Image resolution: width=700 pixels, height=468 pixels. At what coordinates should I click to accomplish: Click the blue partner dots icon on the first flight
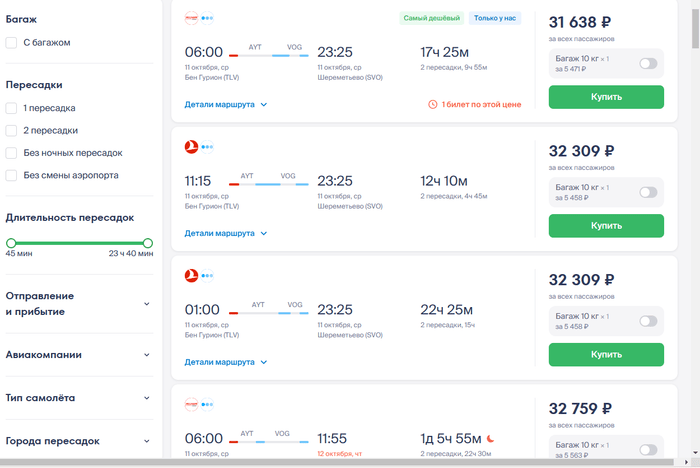click(207, 18)
